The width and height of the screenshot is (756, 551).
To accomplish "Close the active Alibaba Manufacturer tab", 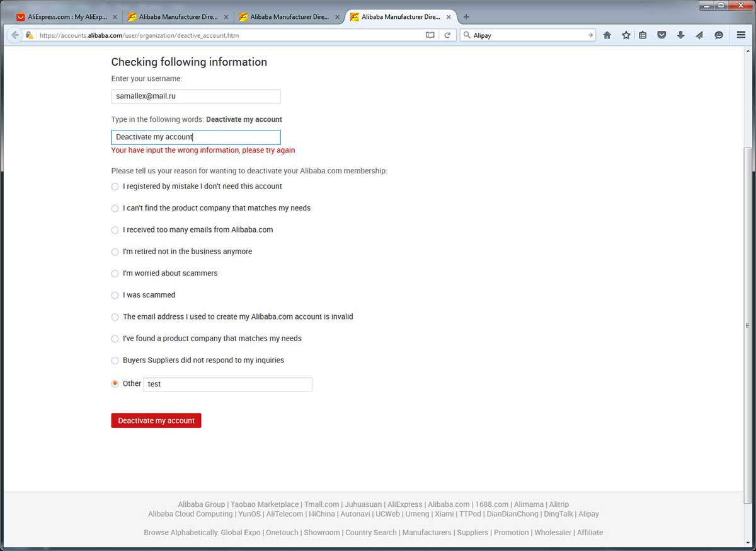I will (449, 17).
